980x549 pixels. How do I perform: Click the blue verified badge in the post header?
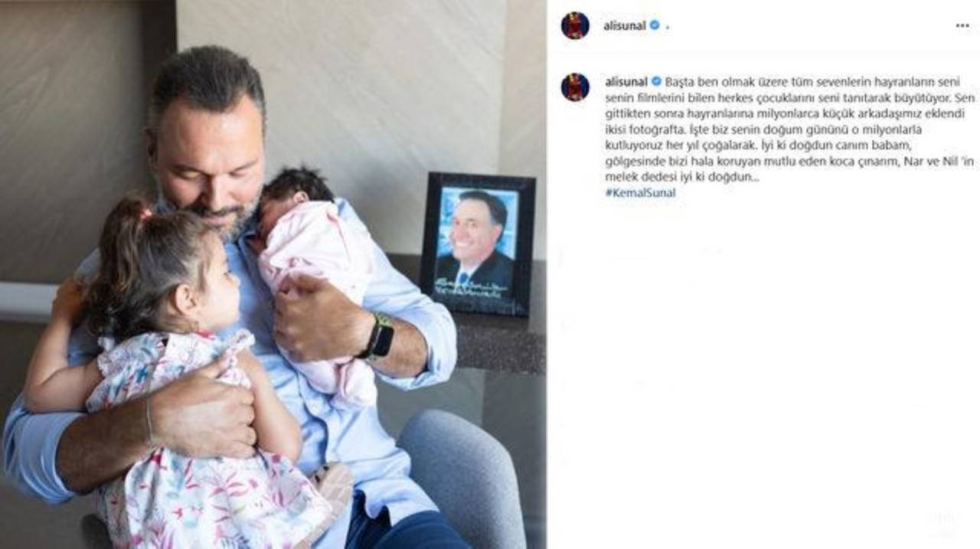(x=655, y=25)
